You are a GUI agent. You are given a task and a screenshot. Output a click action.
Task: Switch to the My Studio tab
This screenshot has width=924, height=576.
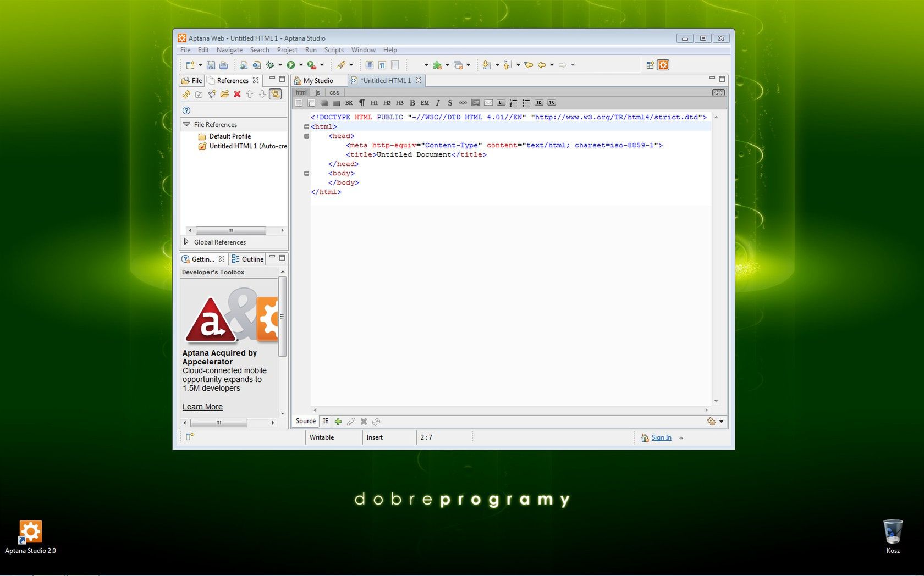318,80
